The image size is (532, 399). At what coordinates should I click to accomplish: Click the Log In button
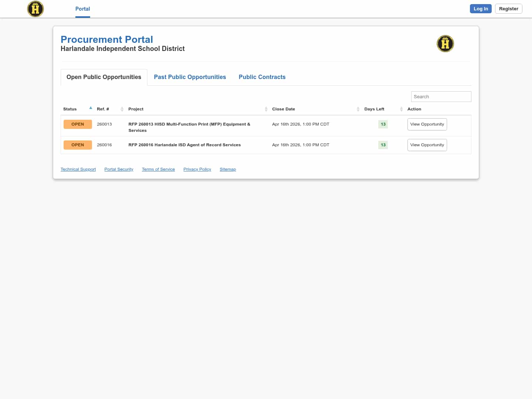coord(481,8)
